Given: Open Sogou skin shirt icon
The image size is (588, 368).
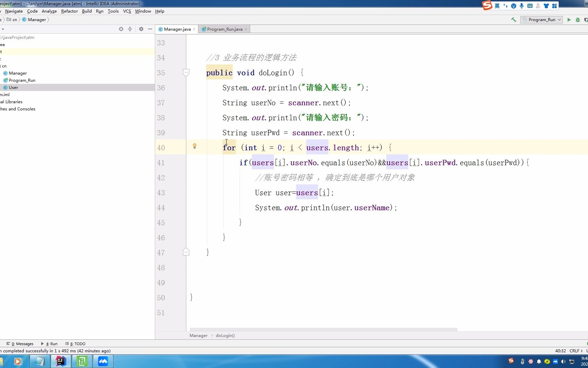Looking at the screenshot, I should coord(546,6).
